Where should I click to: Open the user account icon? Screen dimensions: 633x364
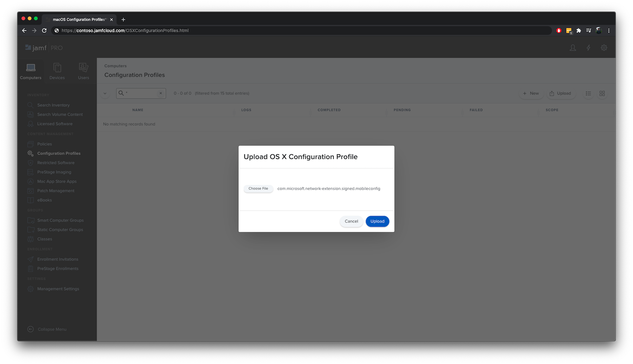573,48
